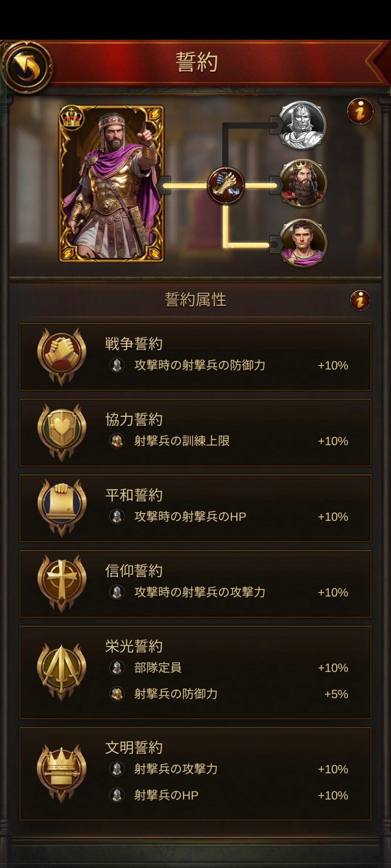The image size is (391, 868).
Task: Tap the 栄光誓約 swords emblem
Action: (x=62, y=672)
